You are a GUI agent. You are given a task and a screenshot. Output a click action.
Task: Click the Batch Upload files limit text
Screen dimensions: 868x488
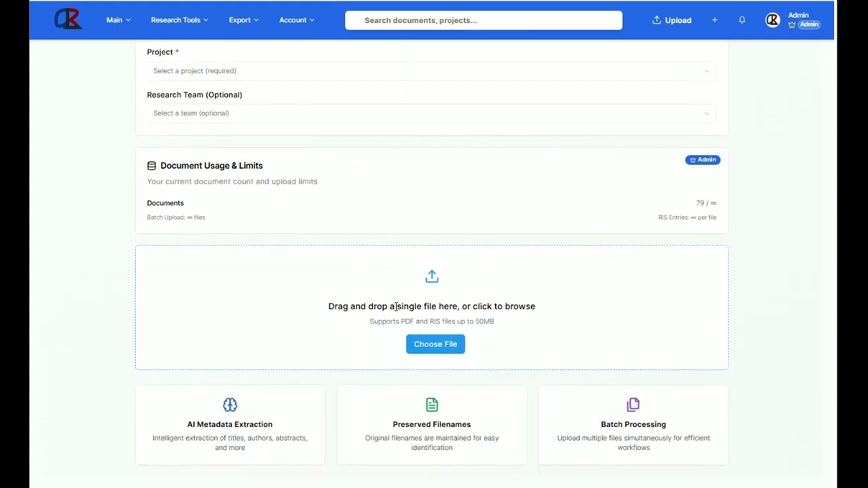[176, 218]
